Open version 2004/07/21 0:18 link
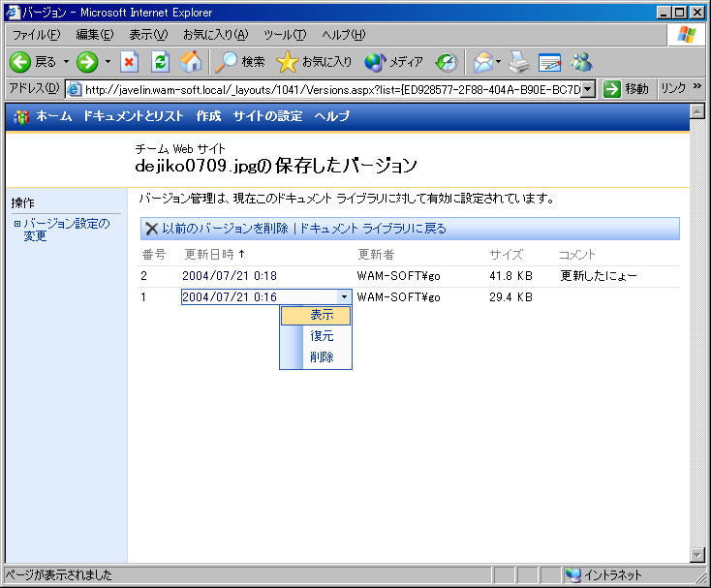Image resolution: width=711 pixels, height=588 pixels. (x=230, y=276)
